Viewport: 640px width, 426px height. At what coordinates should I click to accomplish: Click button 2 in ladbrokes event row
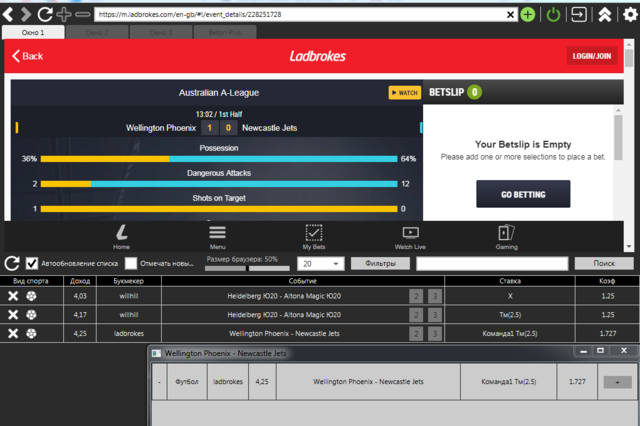416,333
